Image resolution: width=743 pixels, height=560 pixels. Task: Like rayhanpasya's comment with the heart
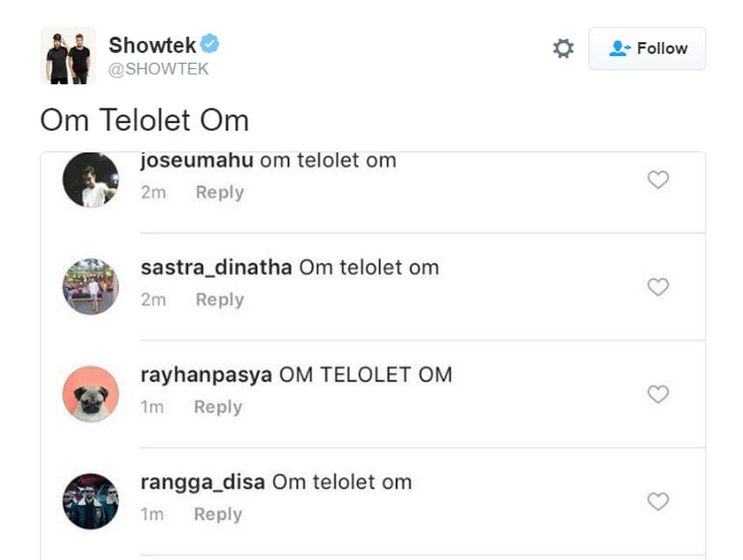(x=657, y=394)
